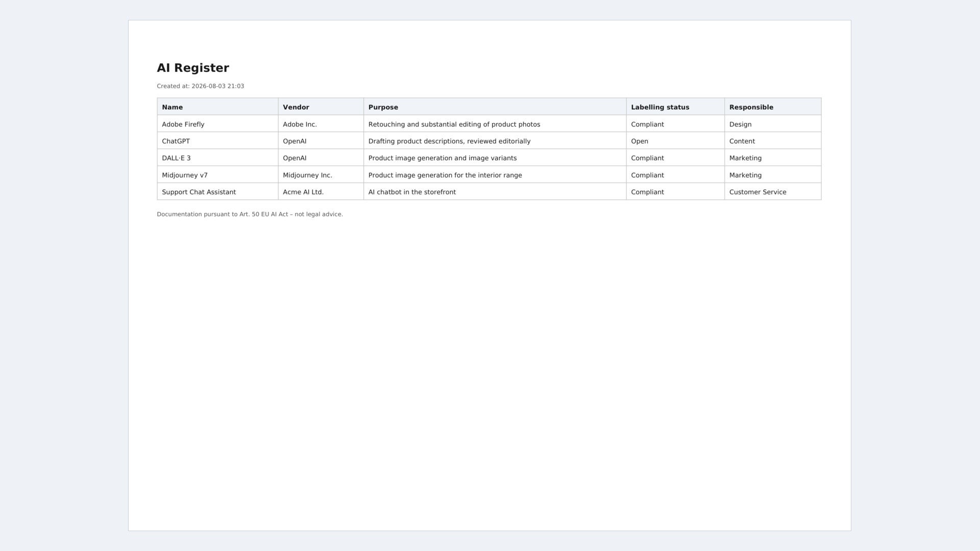Click the AI Register heading

(193, 68)
